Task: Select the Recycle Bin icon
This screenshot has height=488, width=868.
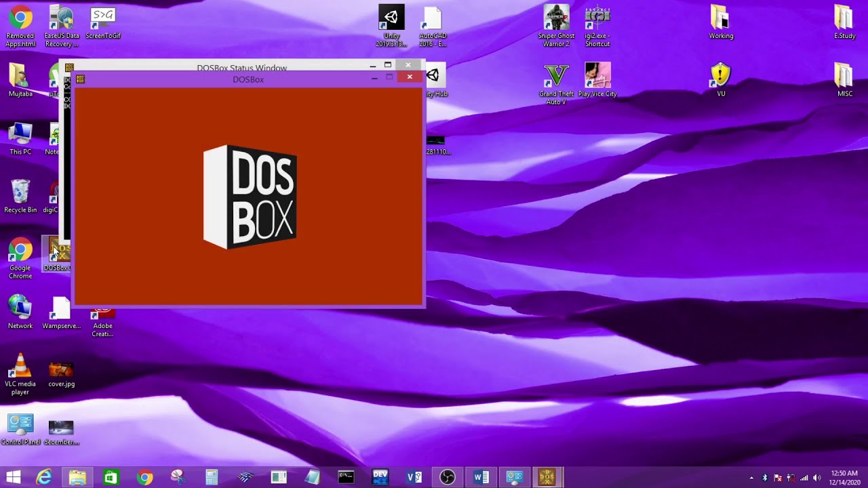Action: click(20, 197)
